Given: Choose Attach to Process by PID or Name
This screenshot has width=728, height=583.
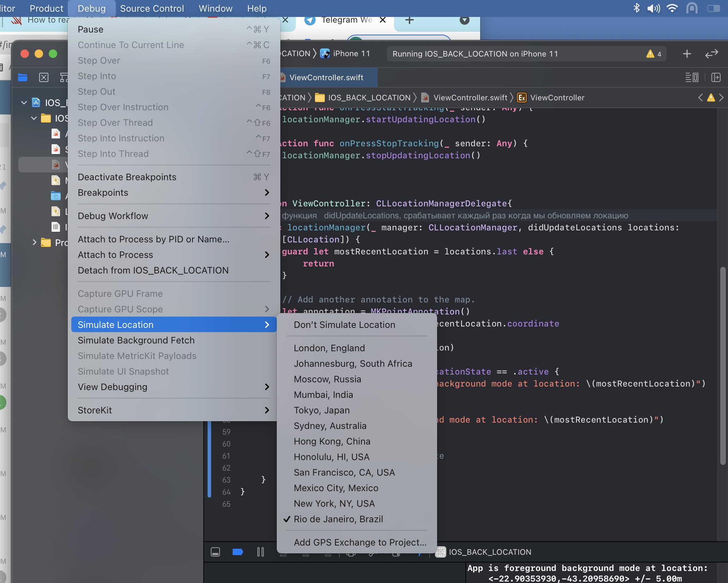Looking at the screenshot, I should [174, 239].
